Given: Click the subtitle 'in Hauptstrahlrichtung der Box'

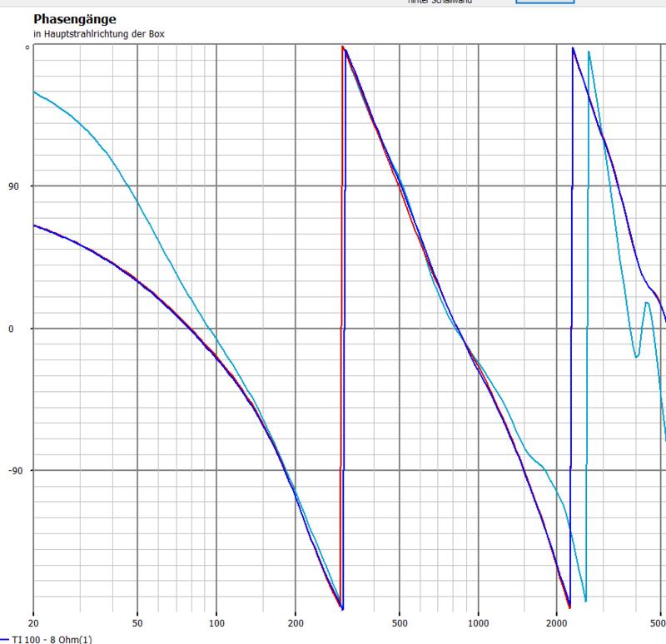Looking at the screenshot, I should [99, 34].
